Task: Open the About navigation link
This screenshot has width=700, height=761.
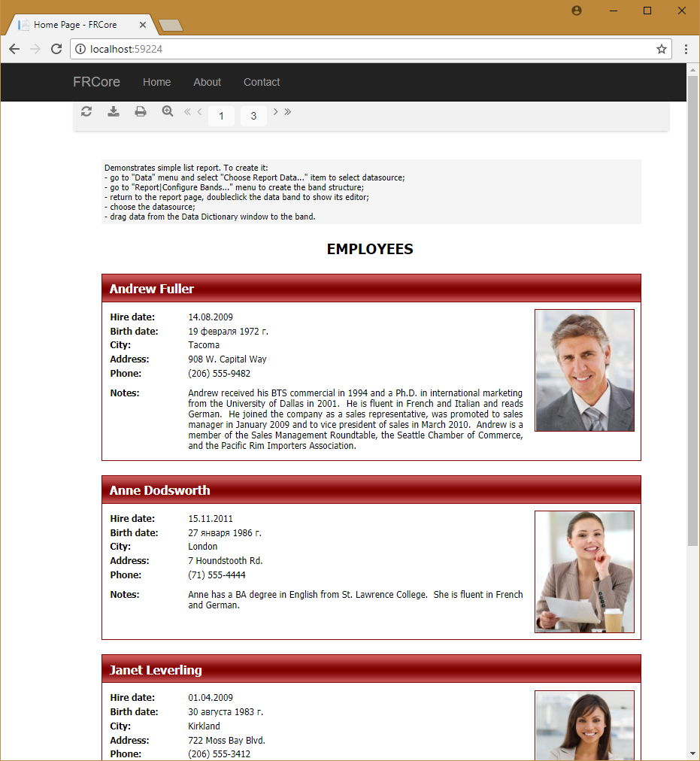Action: (208, 82)
